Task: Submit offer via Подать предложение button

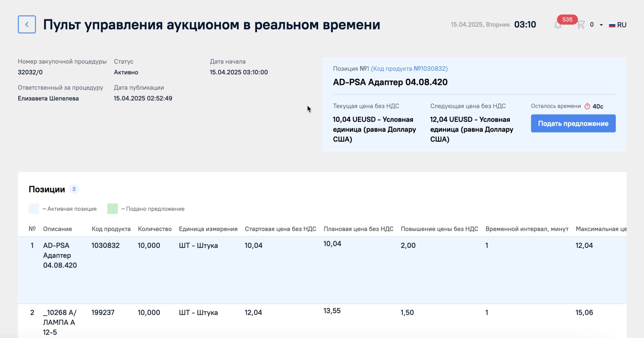Action: click(x=573, y=123)
